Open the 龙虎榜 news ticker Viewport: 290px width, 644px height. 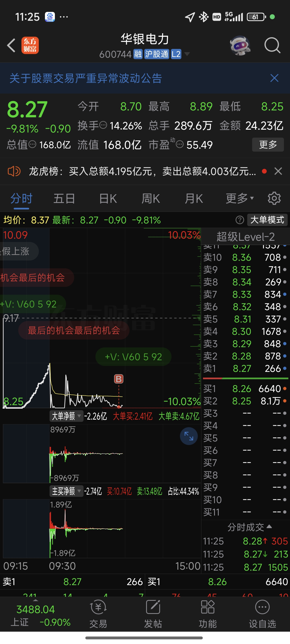pos(142,171)
